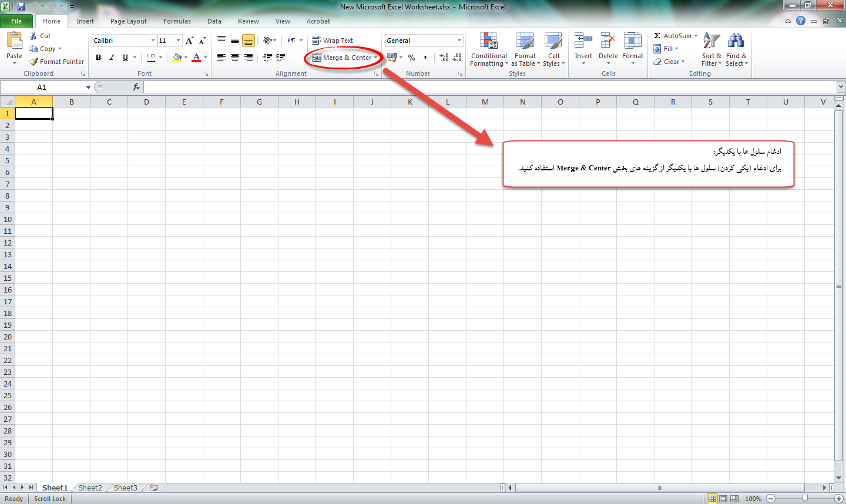
Task: Click the Insert function fx icon
Action: click(136, 87)
